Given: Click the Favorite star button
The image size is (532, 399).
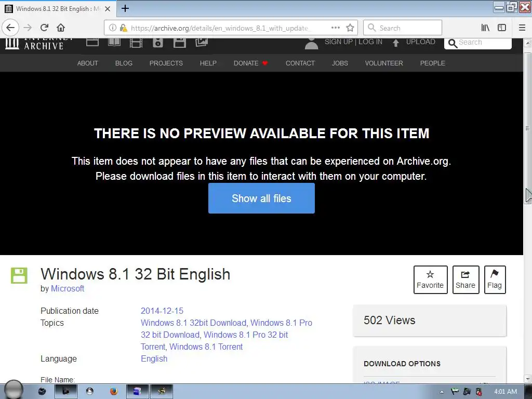Looking at the screenshot, I should tap(430, 280).
